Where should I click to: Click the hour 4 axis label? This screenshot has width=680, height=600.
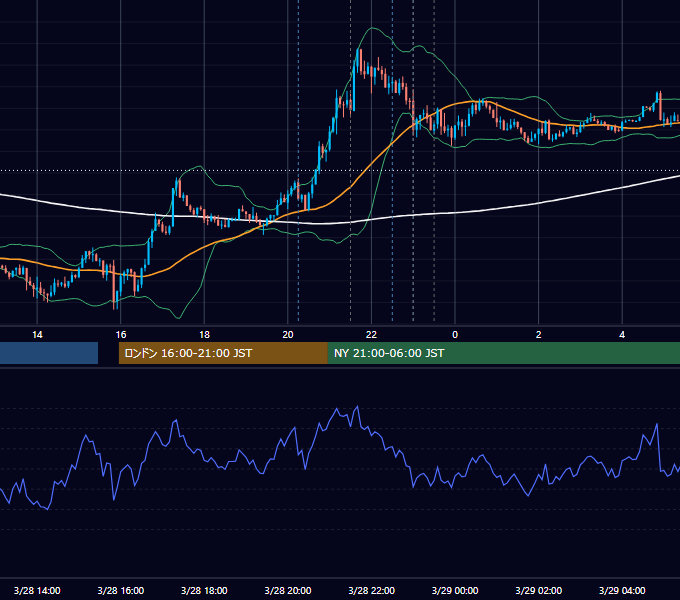pos(622,335)
